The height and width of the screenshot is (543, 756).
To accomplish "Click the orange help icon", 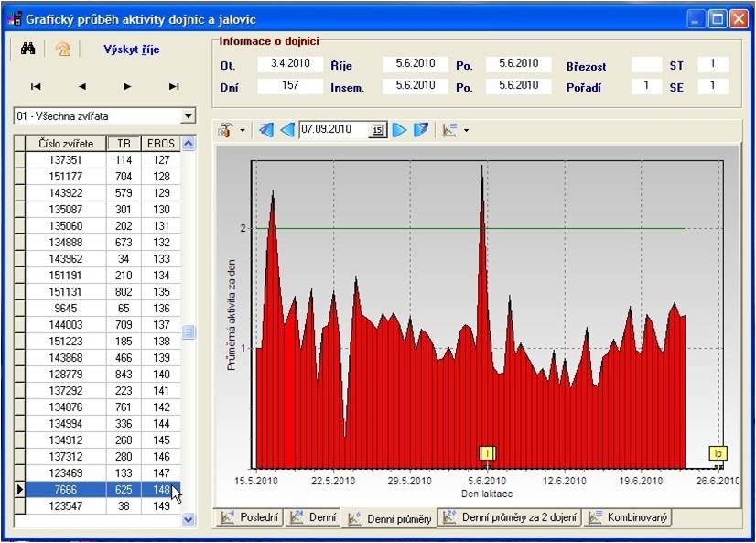I will pos(62,49).
